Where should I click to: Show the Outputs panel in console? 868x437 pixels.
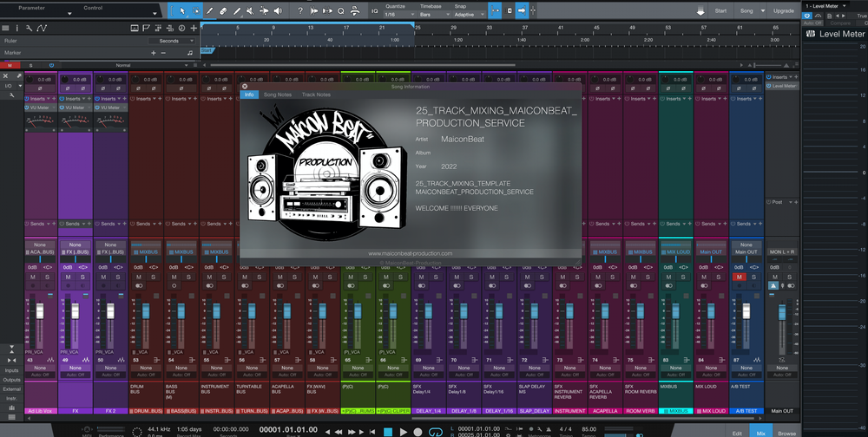[11, 380]
